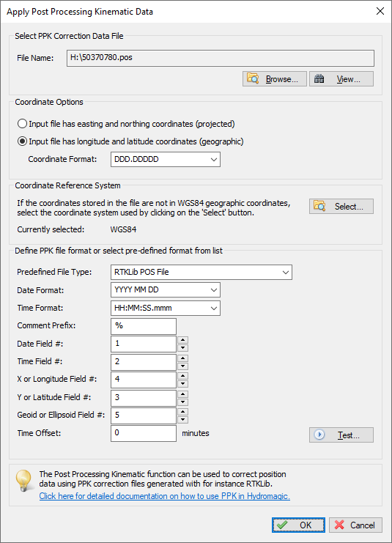Click the File Name text field

click(221, 58)
